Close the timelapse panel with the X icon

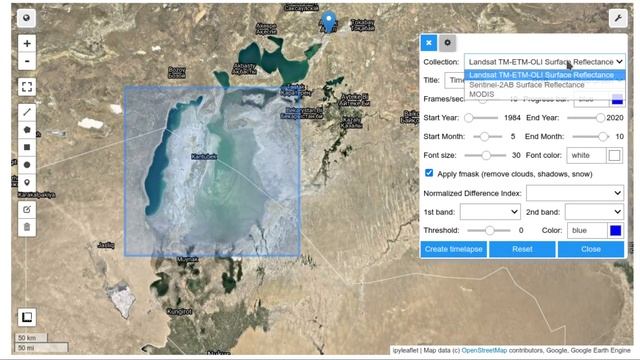click(429, 42)
